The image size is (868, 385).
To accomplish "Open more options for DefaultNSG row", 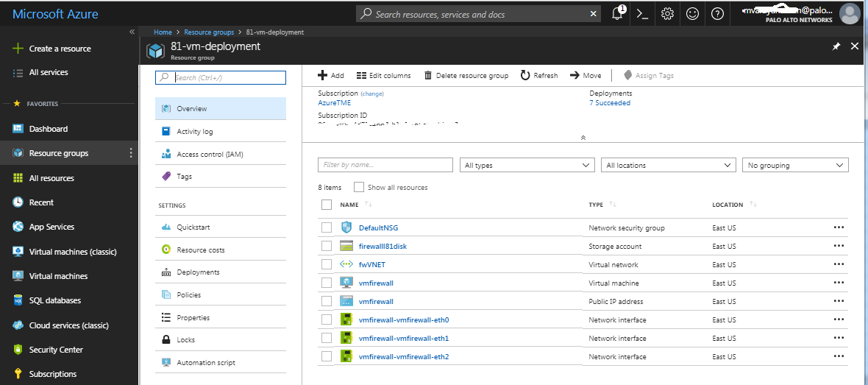I will (x=839, y=227).
